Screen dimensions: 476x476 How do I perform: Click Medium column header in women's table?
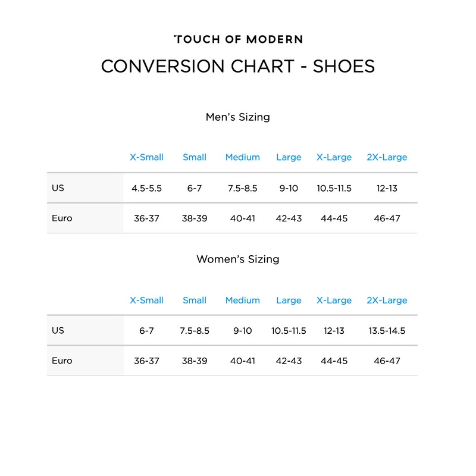point(242,300)
